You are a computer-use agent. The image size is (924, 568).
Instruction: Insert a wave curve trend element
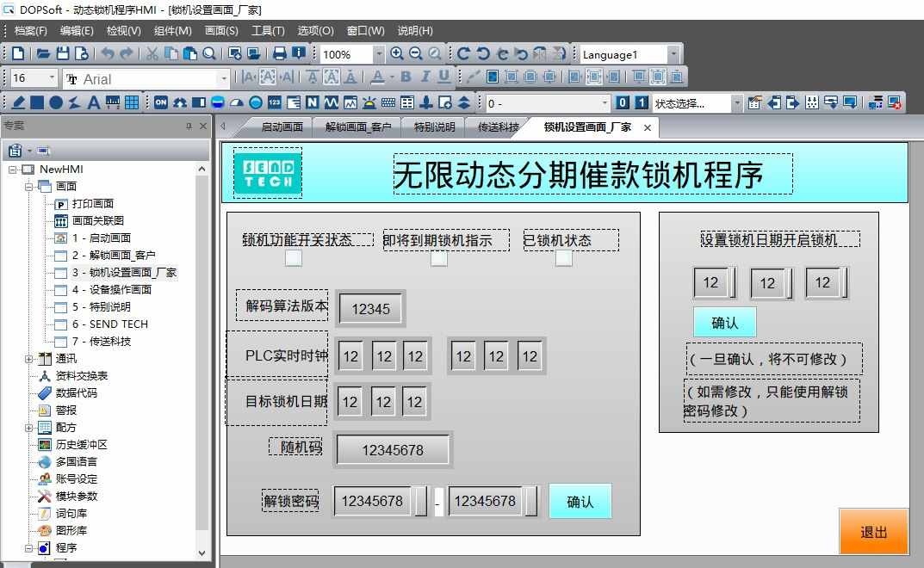tap(332, 102)
